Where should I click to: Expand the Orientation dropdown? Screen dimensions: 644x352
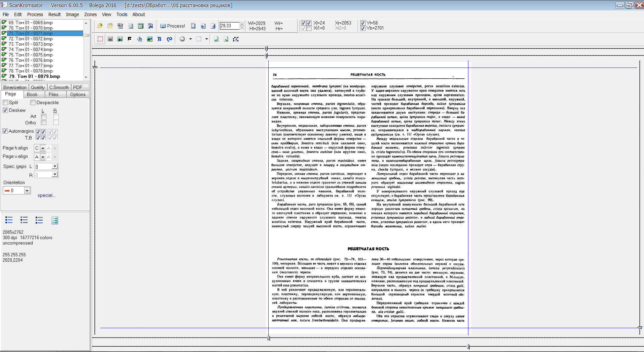coord(27,190)
